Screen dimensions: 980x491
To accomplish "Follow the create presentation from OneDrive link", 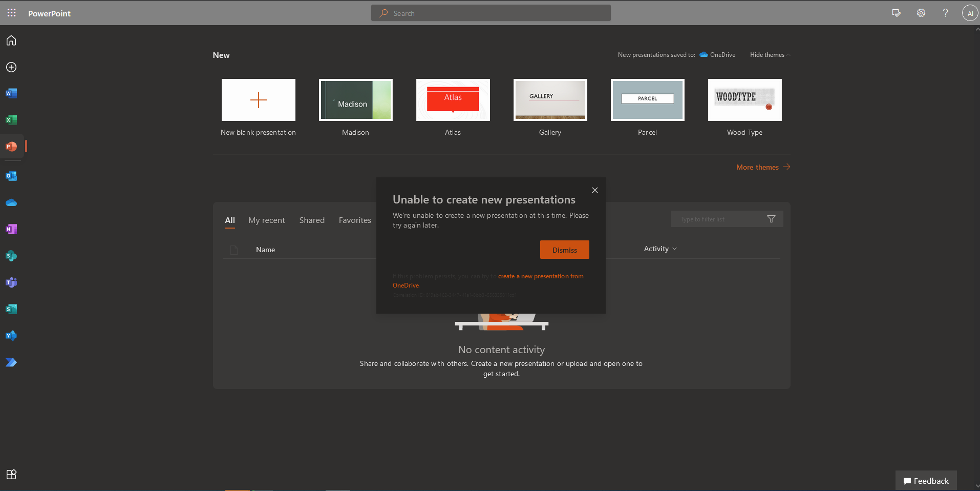I will [540, 276].
